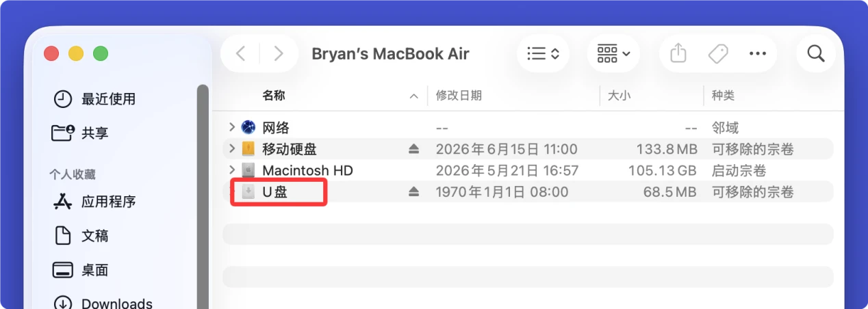Open 应用程序 in the sidebar
The width and height of the screenshot is (868, 309).
94,202
